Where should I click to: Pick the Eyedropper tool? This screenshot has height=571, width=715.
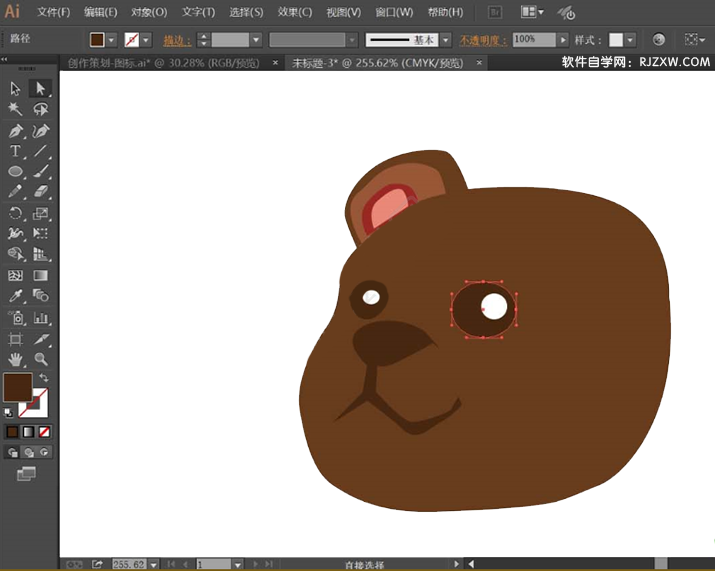(16, 296)
